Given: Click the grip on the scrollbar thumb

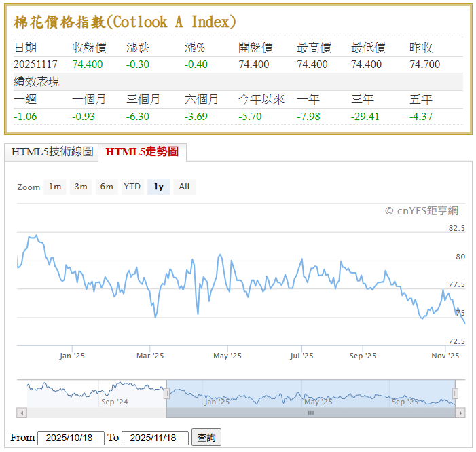Looking at the screenshot, I should point(311,413).
